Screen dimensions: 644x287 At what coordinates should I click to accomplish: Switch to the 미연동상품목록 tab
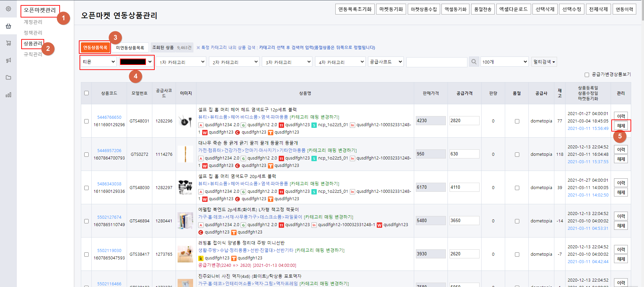[130, 48]
